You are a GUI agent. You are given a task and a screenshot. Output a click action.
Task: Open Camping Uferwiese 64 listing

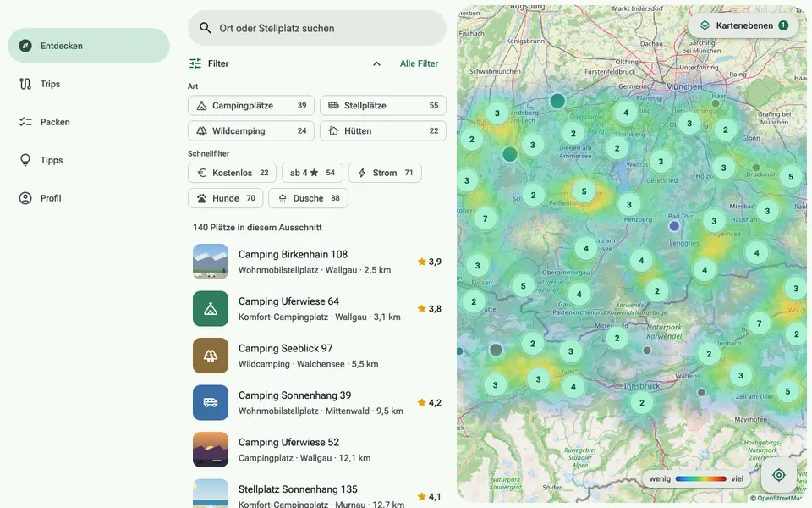click(317, 309)
